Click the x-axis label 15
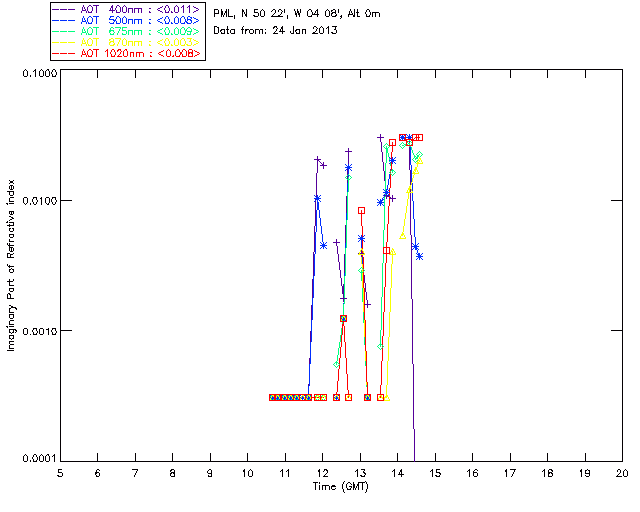 click(x=435, y=474)
